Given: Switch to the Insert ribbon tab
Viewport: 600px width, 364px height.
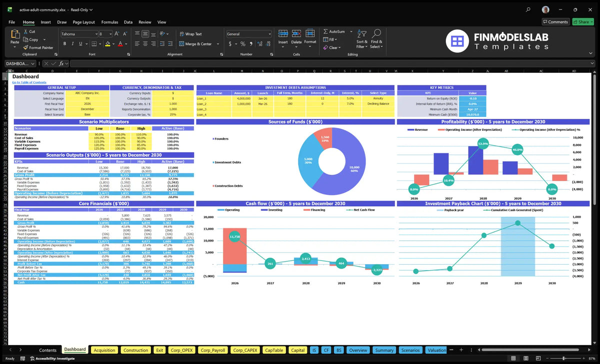Looking at the screenshot, I should (x=45, y=22).
